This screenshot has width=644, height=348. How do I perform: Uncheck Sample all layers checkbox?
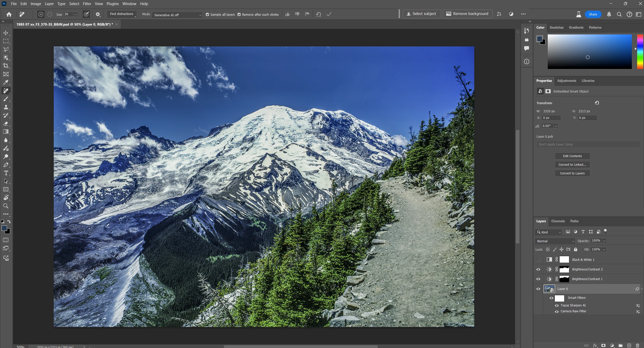[207, 14]
